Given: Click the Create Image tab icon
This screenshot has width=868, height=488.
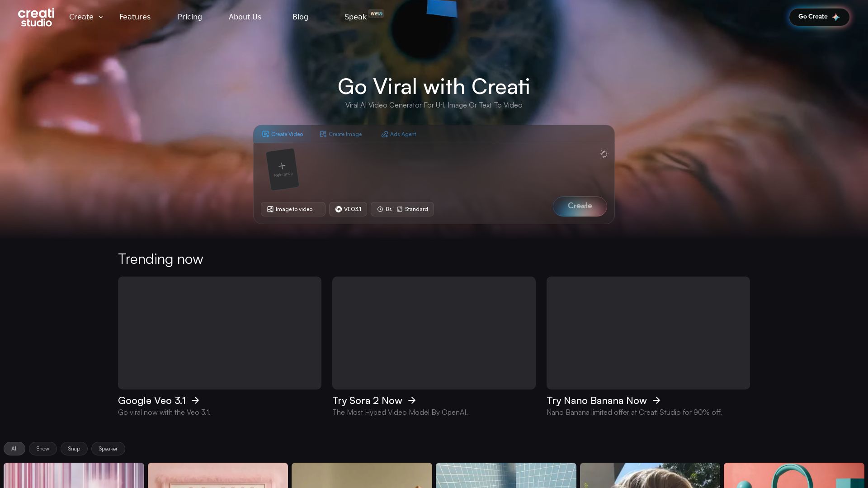Looking at the screenshot, I should click(x=323, y=134).
